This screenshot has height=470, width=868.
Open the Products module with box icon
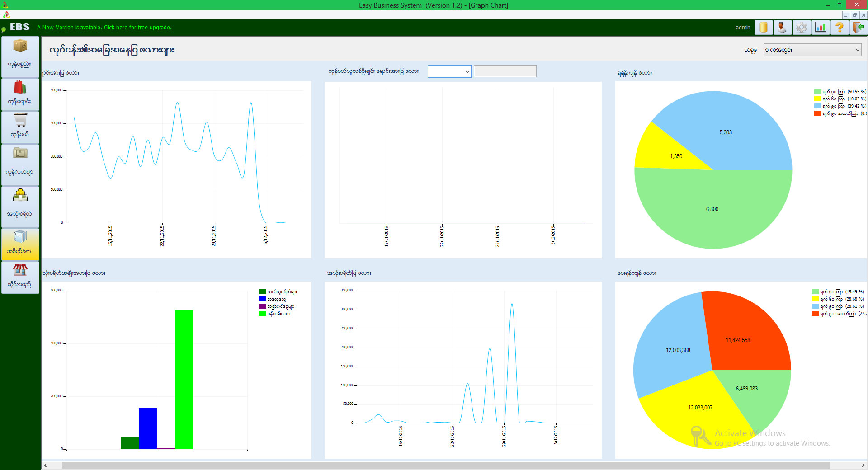point(20,56)
